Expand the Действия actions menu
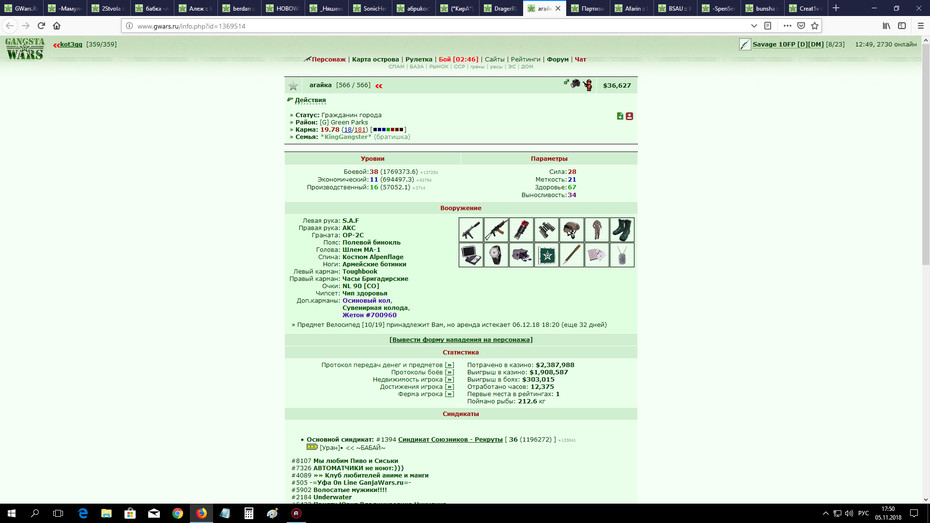This screenshot has height=523, width=930. (x=310, y=100)
